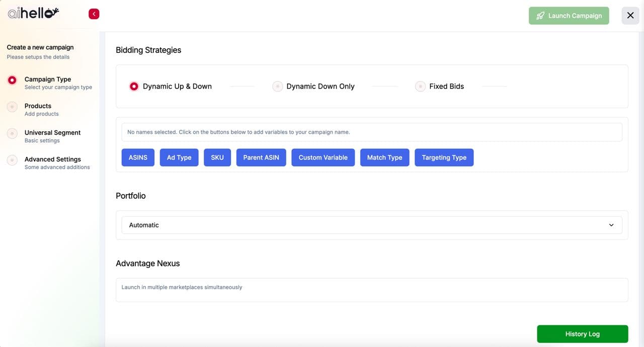The image size is (644, 347).
Task: Go to Campaign Type step
Action: click(x=48, y=79)
